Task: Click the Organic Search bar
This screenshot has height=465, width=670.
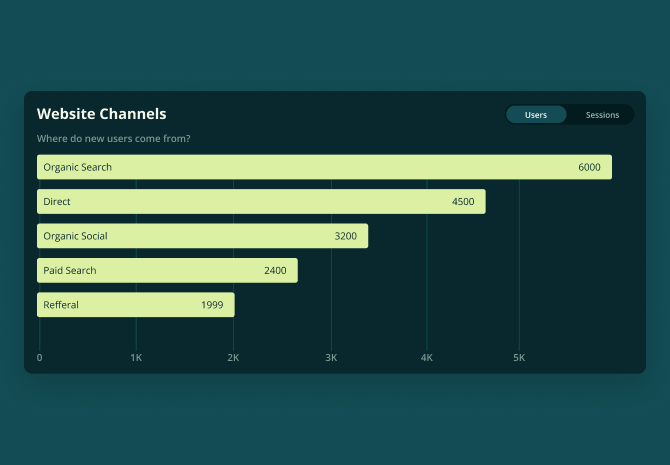Action: 324,167
